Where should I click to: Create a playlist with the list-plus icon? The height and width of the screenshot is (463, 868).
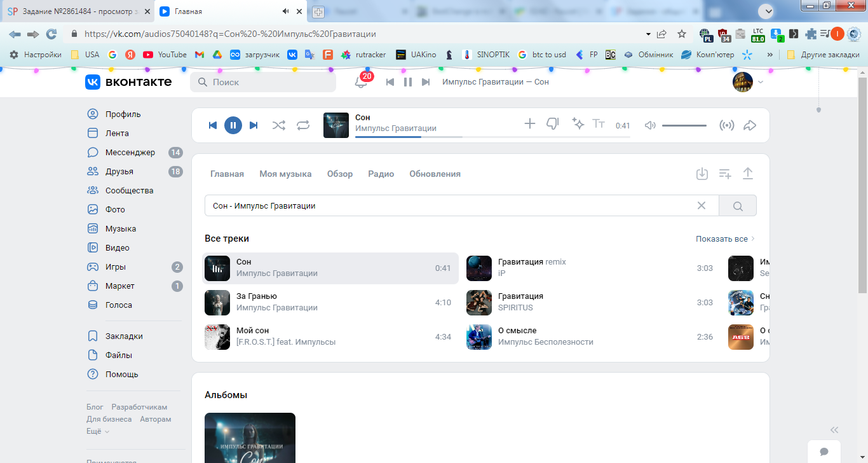tap(725, 174)
